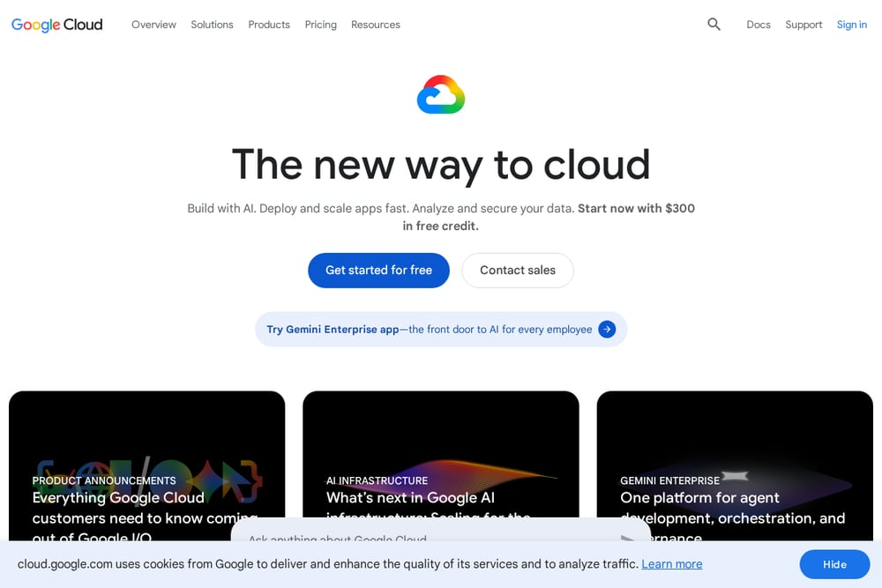882x588 pixels.
Task: Go to Docs link
Action: tap(759, 25)
